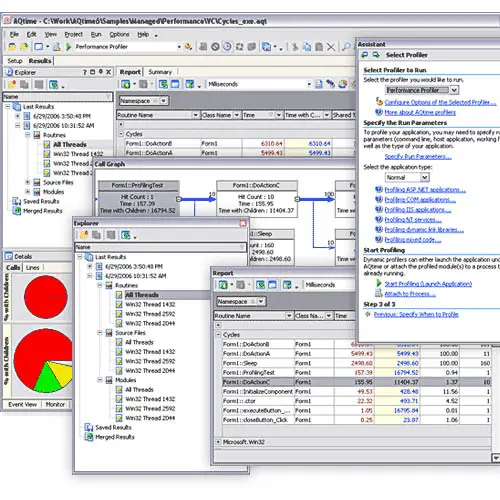The image size is (500, 500).
Task: Click the Open Project folder icon
Action: point(24,47)
